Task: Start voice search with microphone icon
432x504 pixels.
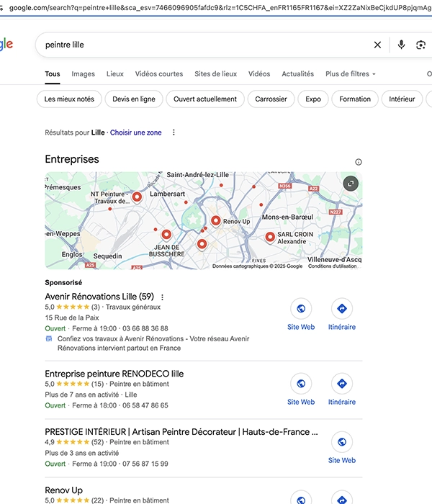Action: pos(401,45)
